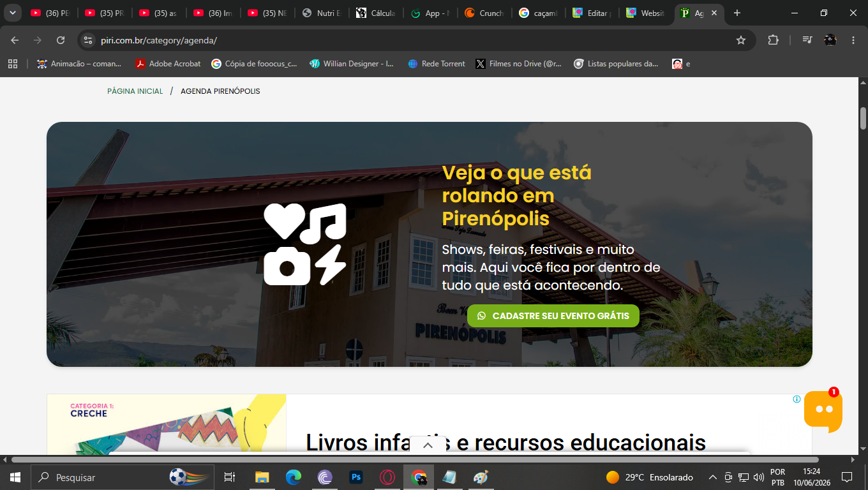868x490 pixels.
Task: Click the WhatsApp icon on Cadastre button
Action: click(x=481, y=316)
